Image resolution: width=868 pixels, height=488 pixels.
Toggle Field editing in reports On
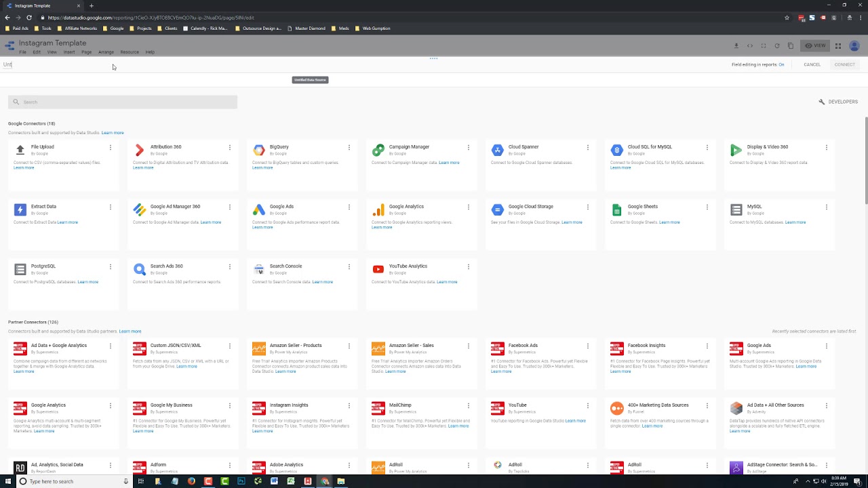tap(781, 64)
